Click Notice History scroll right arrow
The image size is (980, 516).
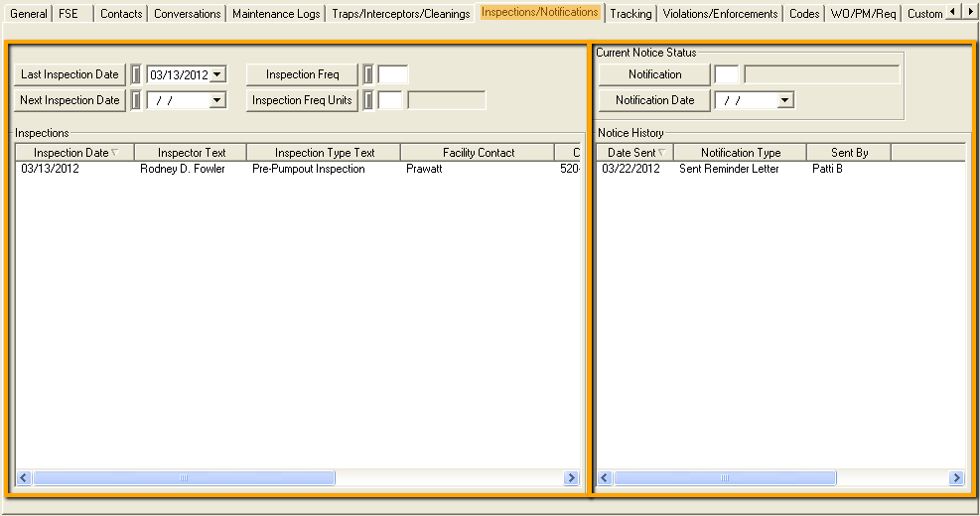[956, 478]
